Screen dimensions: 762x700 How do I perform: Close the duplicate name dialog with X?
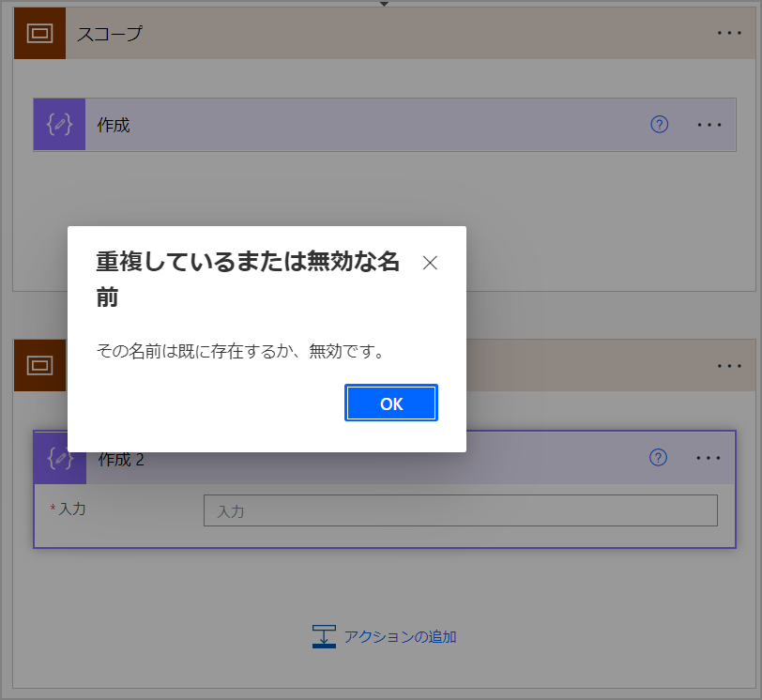click(x=430, y=263)
